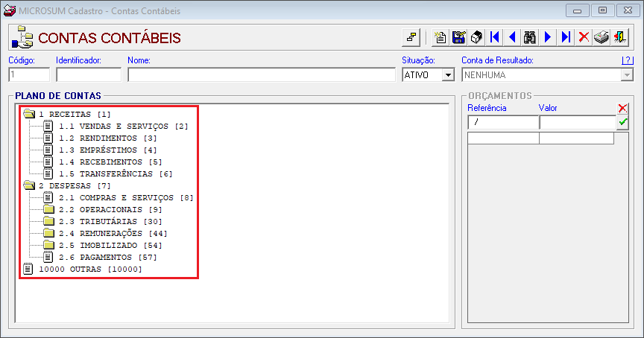This screenshot has height=338, width=644.
Task: Select the 10000 OUTRAS [10000] label
Action: 90,269
